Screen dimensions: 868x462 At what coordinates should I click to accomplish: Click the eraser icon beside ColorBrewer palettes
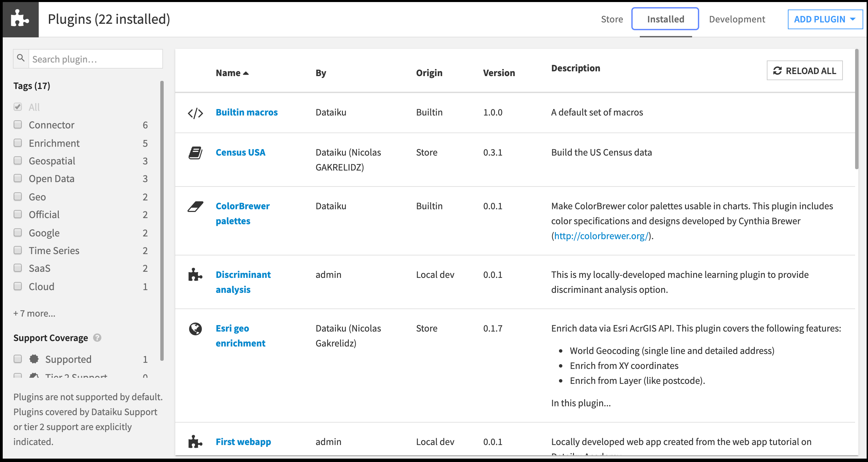tap(195, 206)
